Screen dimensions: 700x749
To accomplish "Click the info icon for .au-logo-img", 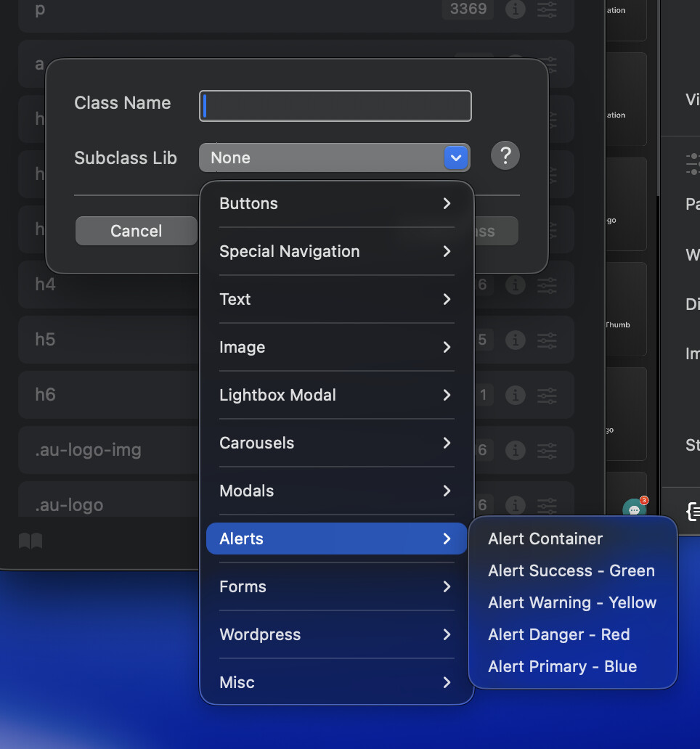I will click(x=516, y=450).
